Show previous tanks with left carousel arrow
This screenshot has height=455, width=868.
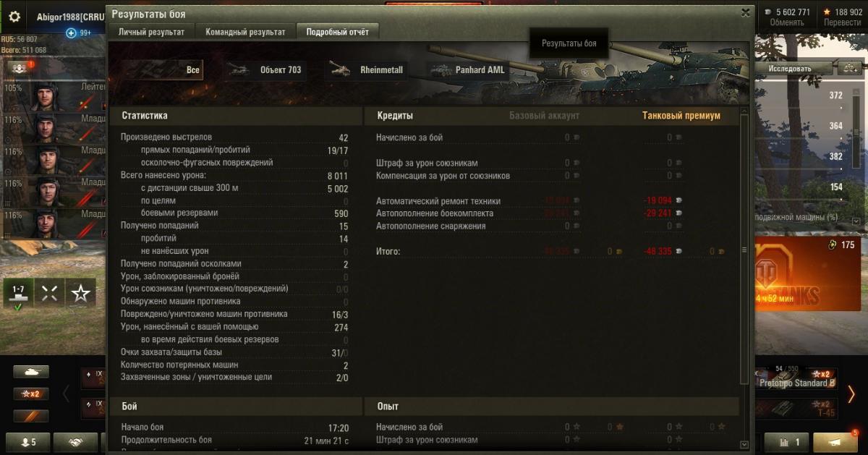(x=66, y=394)
